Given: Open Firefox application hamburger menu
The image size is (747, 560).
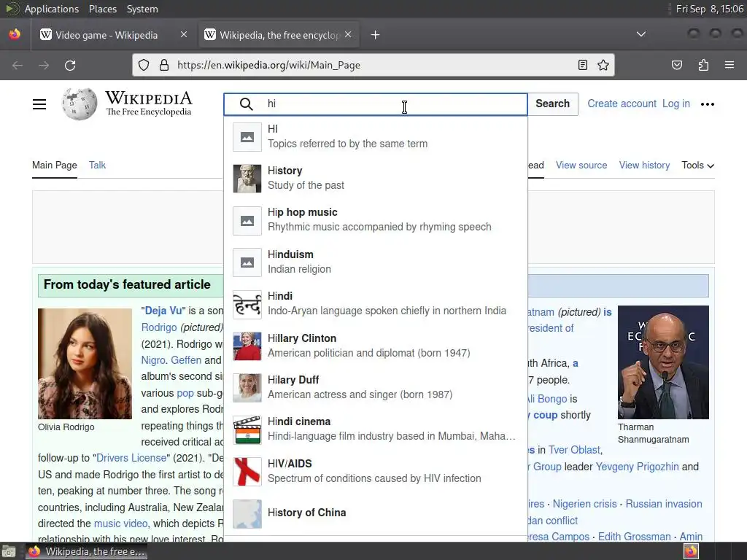Looking at the screenshot, I should coord(729,65).
